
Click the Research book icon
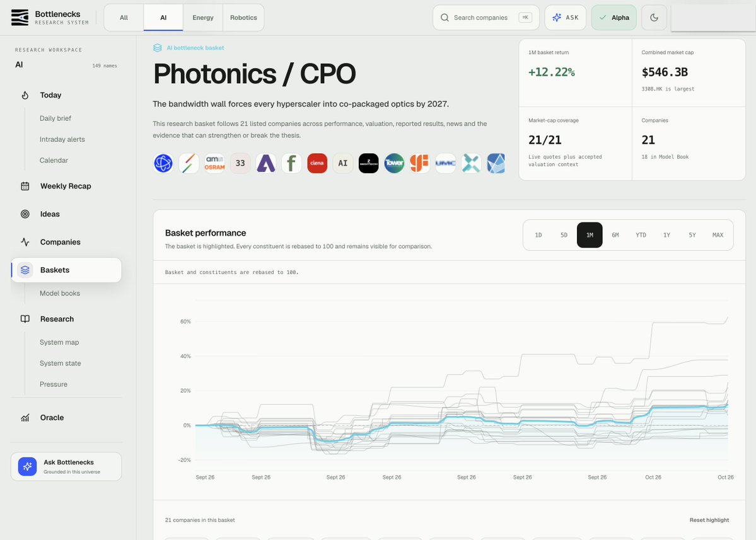[x=25, y=319]
